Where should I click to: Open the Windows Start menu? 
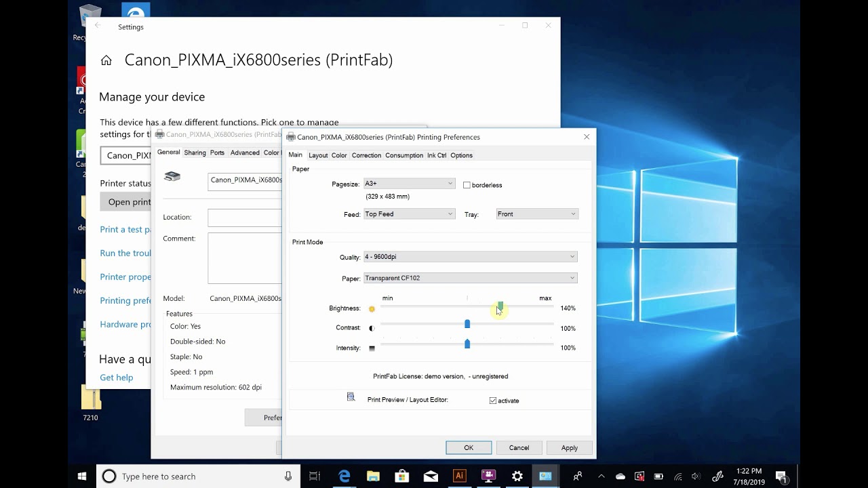click(x=82, y=476)
